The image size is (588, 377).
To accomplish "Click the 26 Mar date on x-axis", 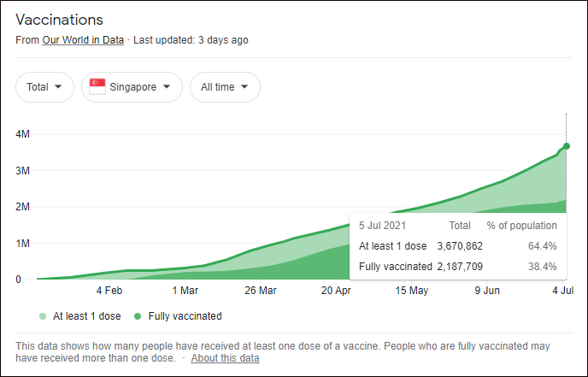I will click(x=261, y=291).
